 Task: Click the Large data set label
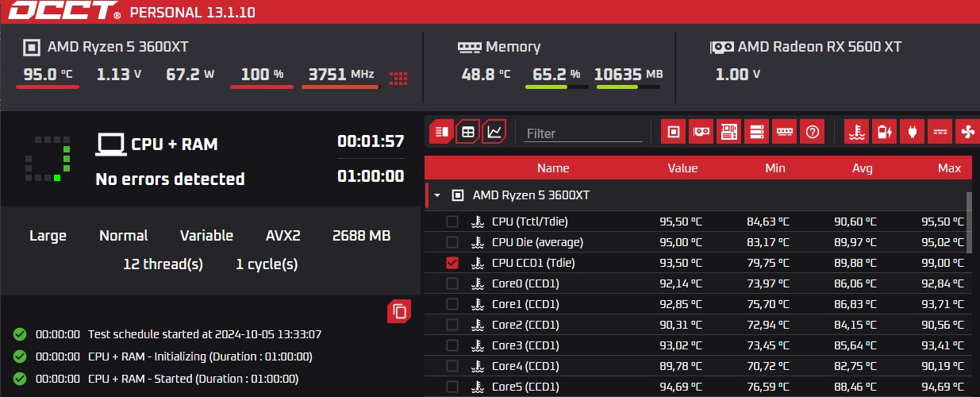[x=48, y=236]
